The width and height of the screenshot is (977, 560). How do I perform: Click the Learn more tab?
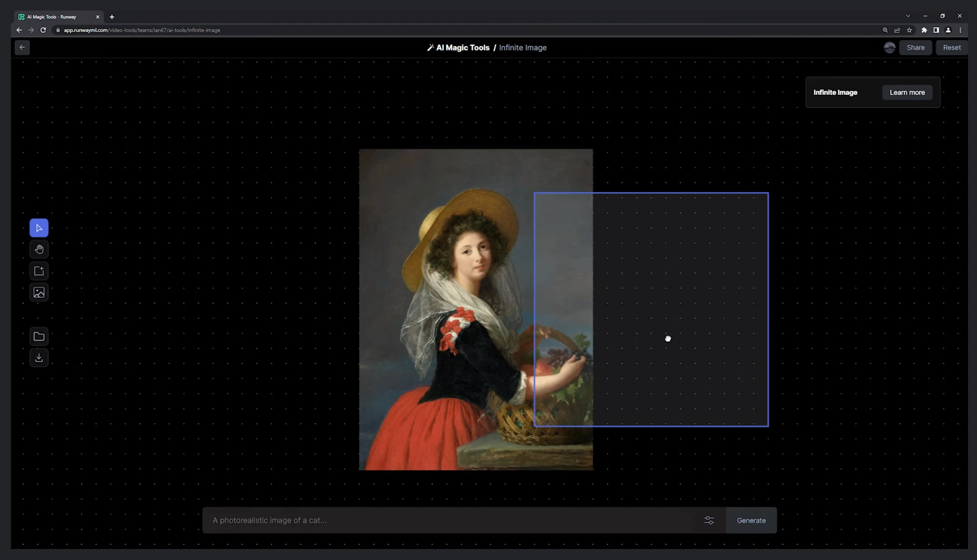[x=907, y=92]
